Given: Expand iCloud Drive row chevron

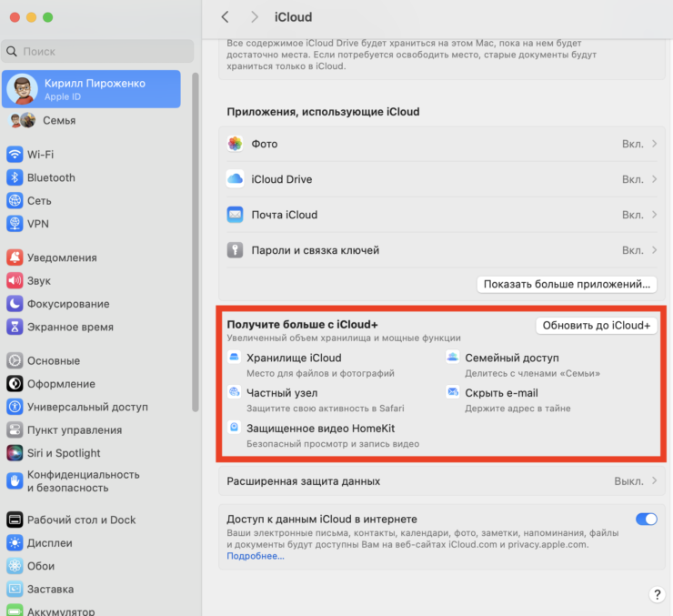Looking at the screenshot, I should click(x=655, y=179).
